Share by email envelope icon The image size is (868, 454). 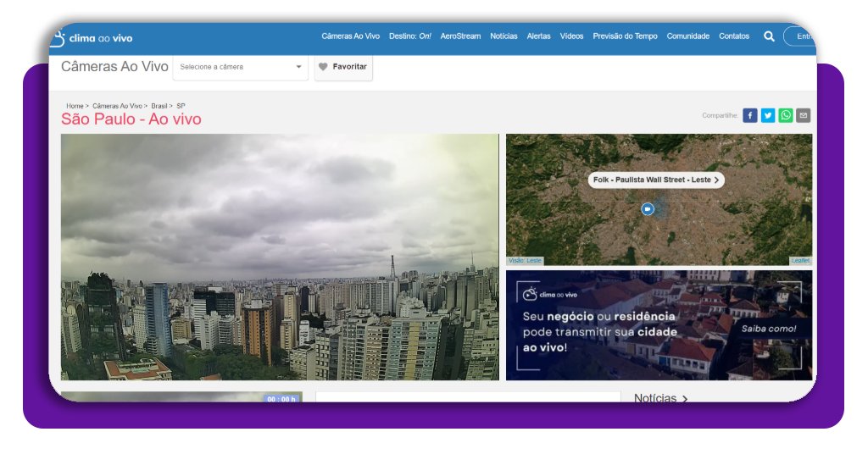(804, 115)
